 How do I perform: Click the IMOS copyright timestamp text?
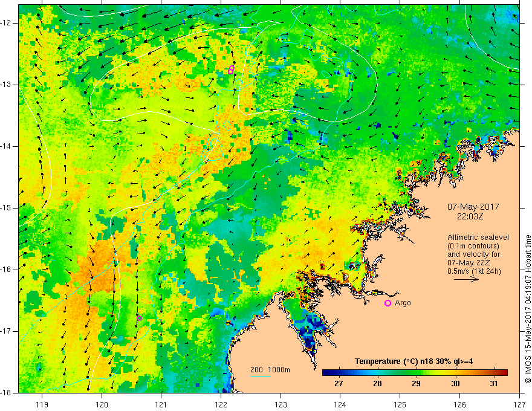[x=528, y=309]
